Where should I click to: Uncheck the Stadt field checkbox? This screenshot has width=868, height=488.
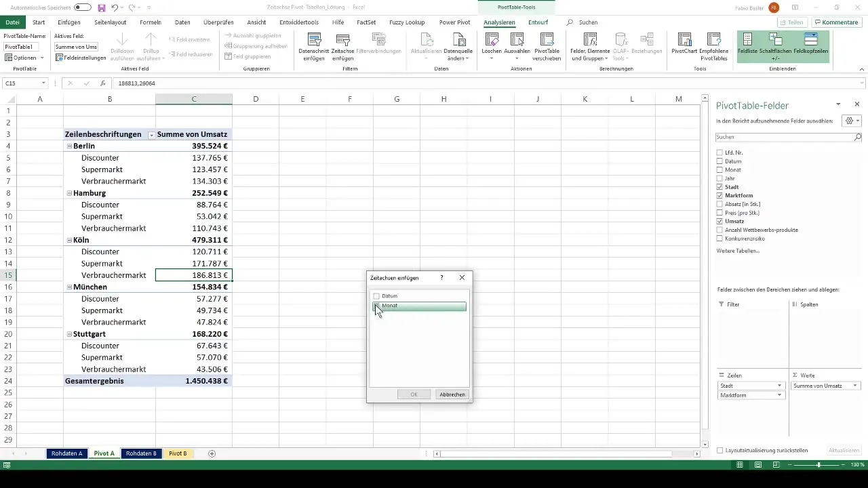click(719, 187)
